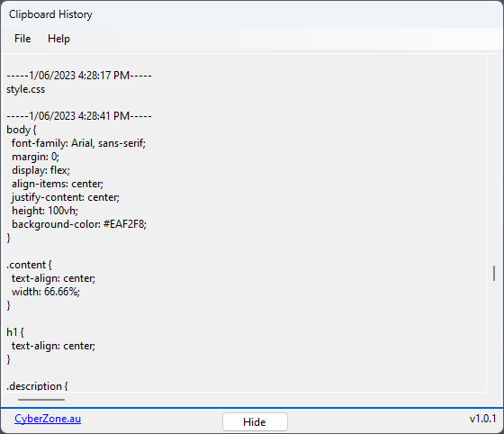The width and height of the screenshot is (504, 434).
Task: Click the h1 { selector line
Action: [x=15, y=332]
